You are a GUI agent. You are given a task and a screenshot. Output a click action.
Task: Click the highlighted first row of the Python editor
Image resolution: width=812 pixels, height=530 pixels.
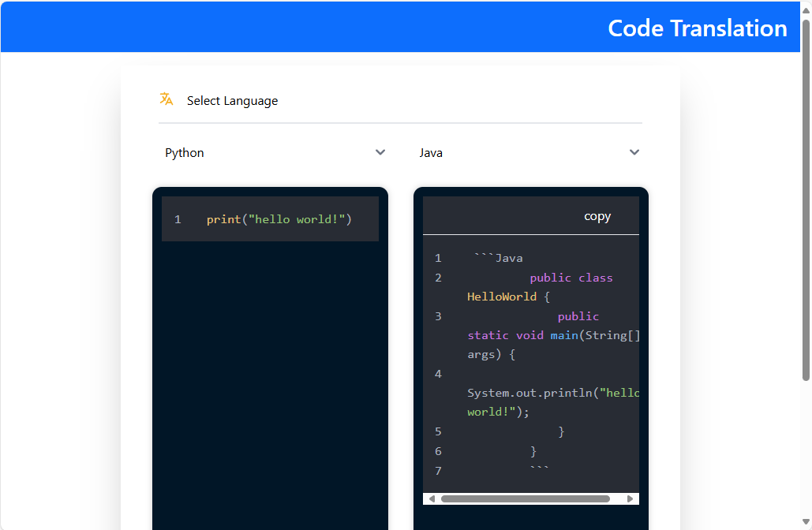tap(270, 218)
